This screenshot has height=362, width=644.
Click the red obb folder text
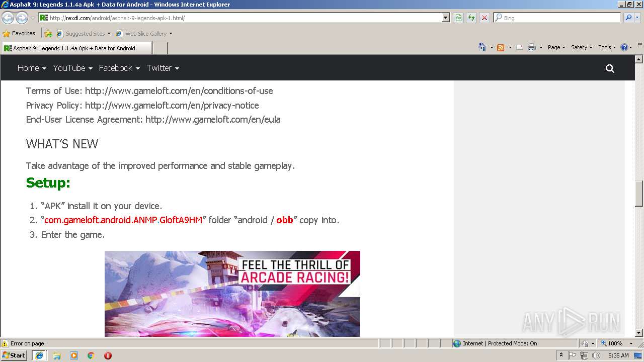(x=285, y=220)
